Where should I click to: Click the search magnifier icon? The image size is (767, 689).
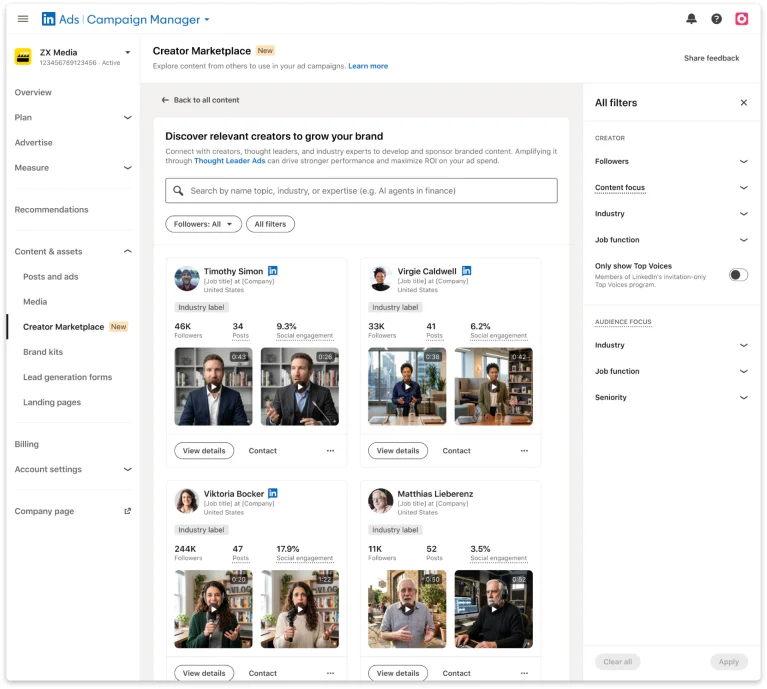[x=179, y=191]
